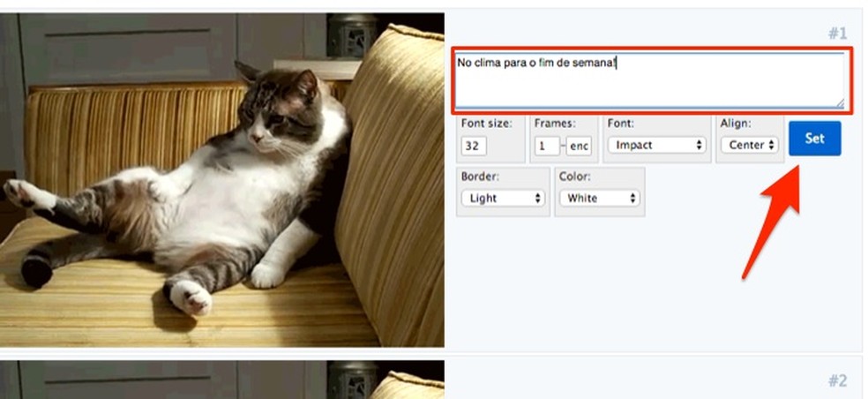Click the "Frames:" label
Image resolution: width=868 pixels, height=399 pixels.
point(555,124)
